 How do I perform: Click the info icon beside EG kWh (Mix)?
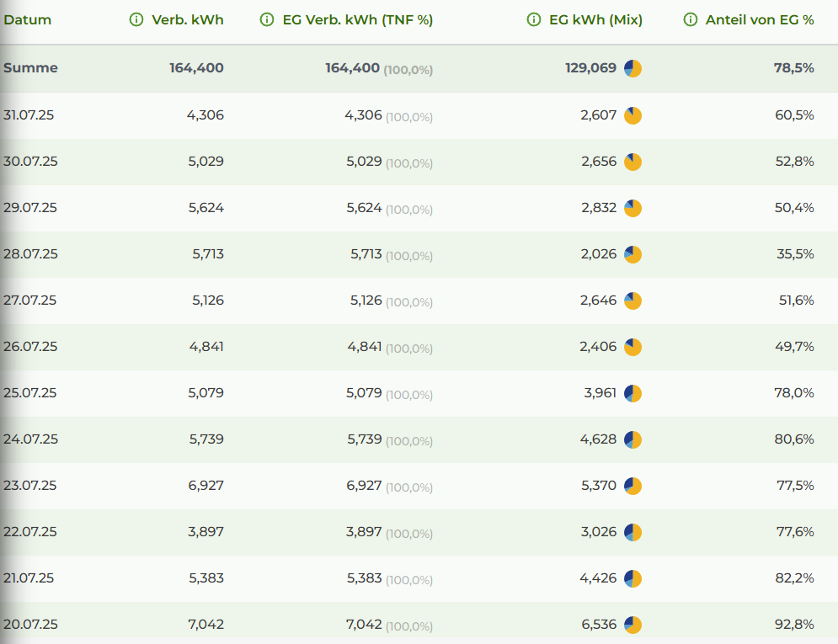pyautogui.click(x=533, y=20)
